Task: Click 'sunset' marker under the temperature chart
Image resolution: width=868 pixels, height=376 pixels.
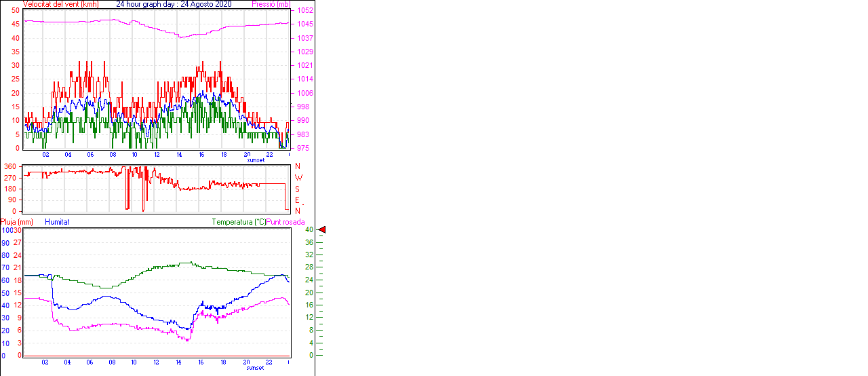Action: pyautogui.click(x=256, y=368)
